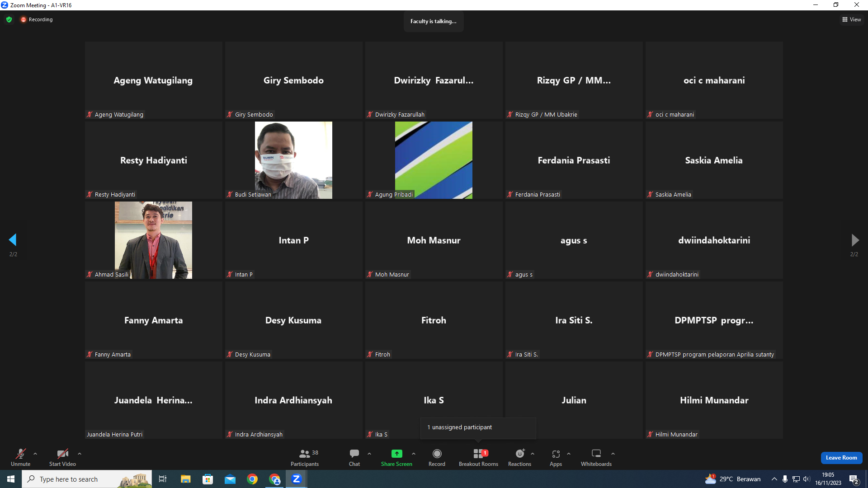This screenshot has width=868, height=488.
Task: Toggle the Record button
Action: tap(437, 457)
